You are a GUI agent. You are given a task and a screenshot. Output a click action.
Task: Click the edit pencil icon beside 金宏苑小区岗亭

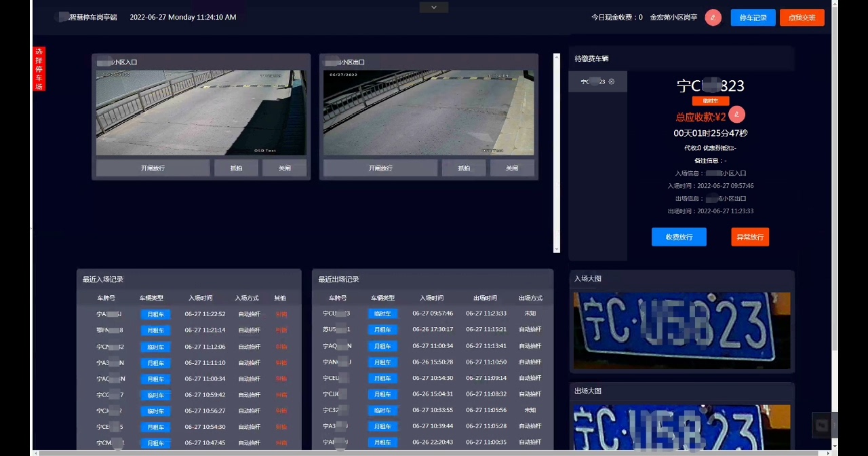713,18
